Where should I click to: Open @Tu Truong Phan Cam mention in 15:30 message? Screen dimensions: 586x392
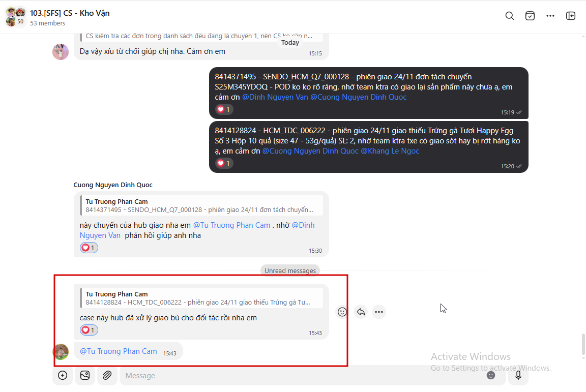[231, 225]
